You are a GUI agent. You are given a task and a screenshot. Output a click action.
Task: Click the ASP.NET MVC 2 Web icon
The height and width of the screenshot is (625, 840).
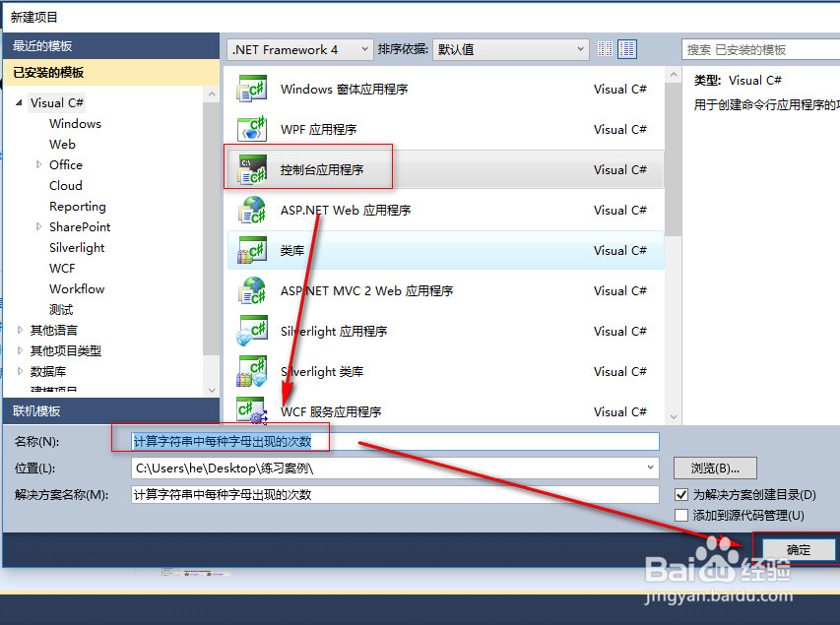pos(252,290)
